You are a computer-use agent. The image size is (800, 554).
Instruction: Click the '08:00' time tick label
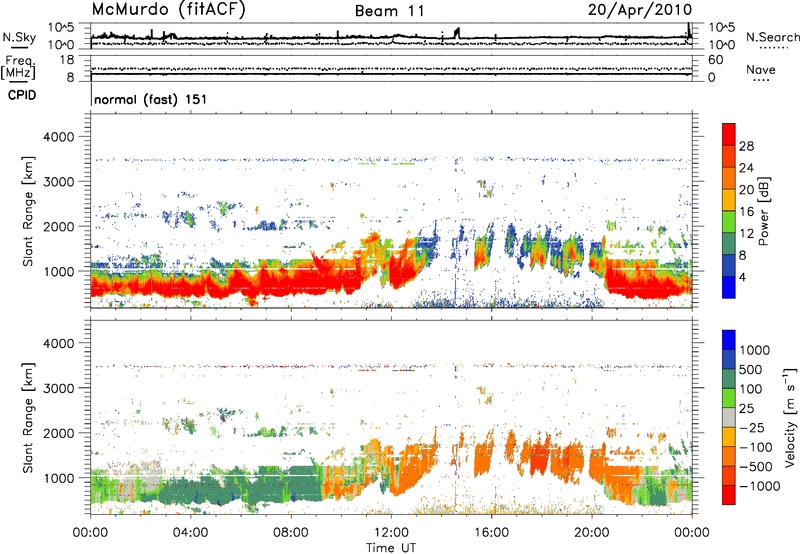(291, 533)
